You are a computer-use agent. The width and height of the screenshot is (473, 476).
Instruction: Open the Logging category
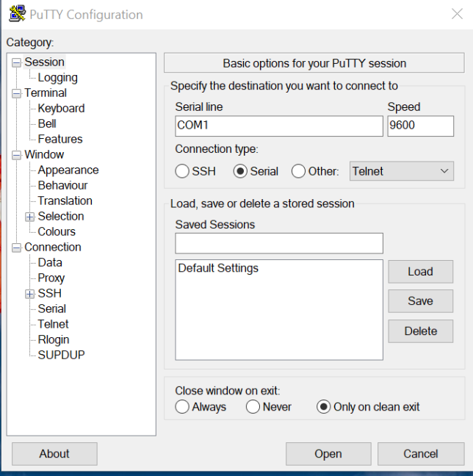(x=57, y=78)
